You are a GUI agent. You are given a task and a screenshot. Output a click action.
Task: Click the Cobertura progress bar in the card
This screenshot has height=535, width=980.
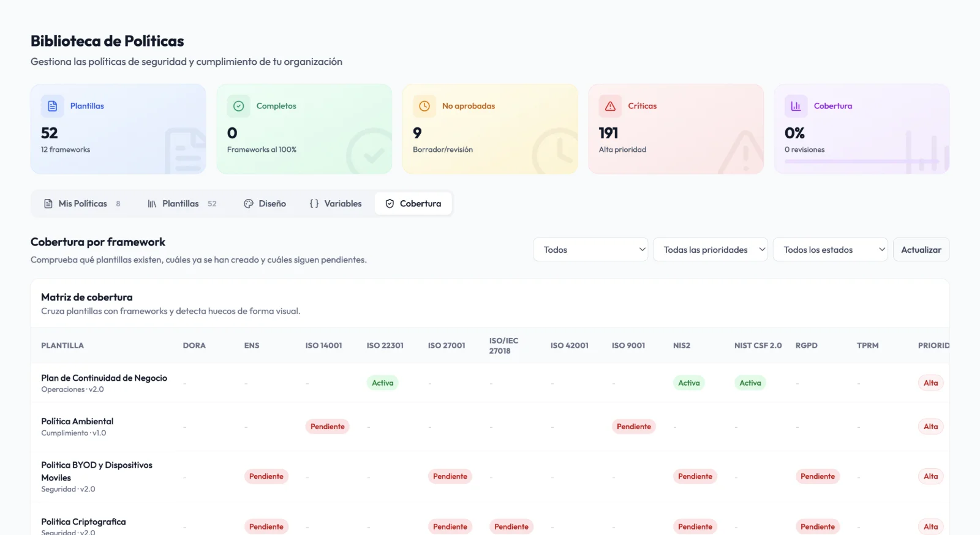tap(862, 162)
